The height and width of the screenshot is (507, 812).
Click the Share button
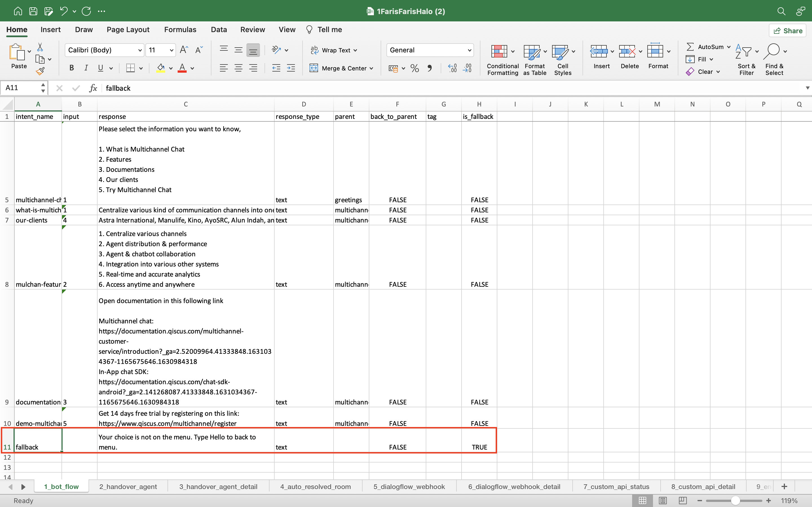787,31
